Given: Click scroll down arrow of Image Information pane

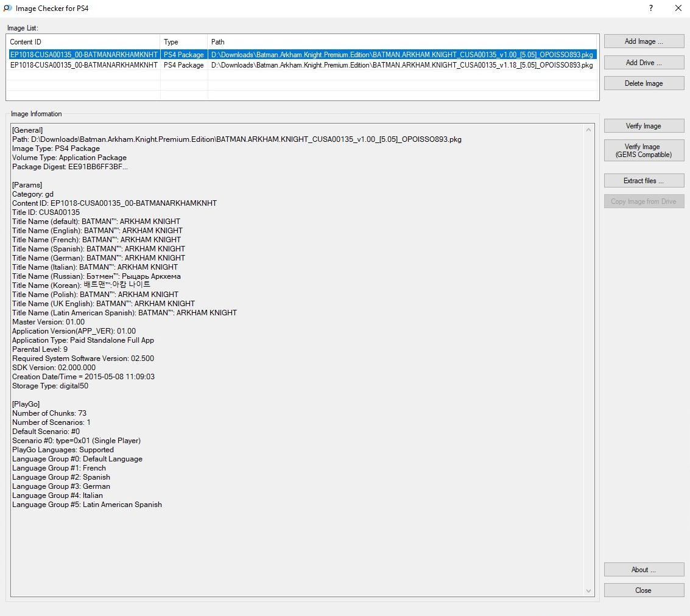Looking at the screenshot, I should 589,590.
